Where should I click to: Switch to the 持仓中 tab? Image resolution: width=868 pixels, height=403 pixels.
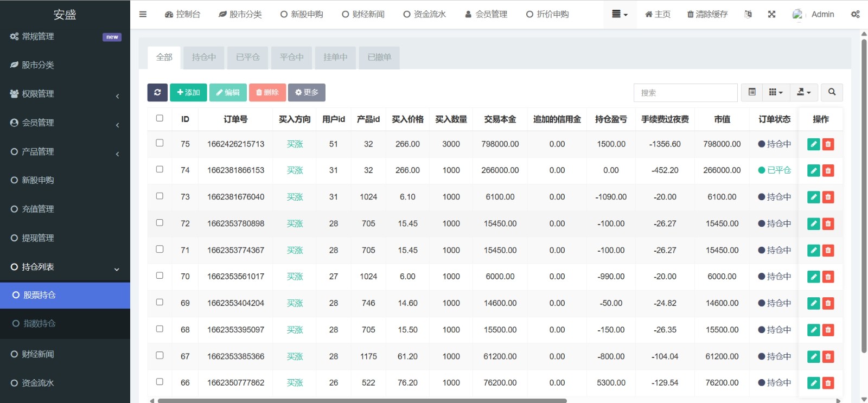click(203, 57)
